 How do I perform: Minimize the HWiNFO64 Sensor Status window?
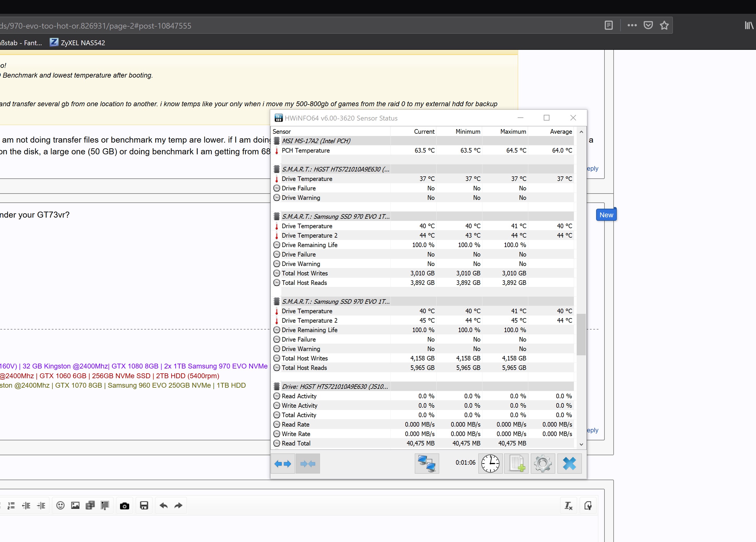click(520, 118)
